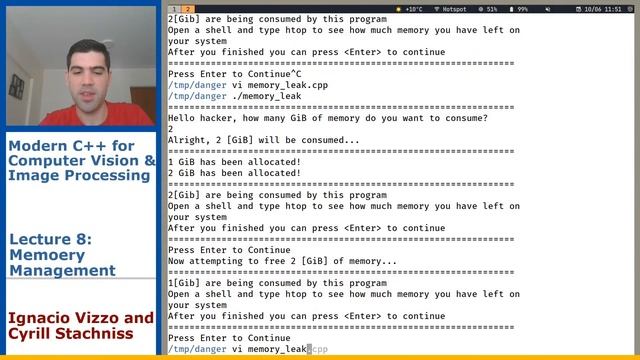The height and width of the screenshot is (360, 640).
Task: Click the '1 GiB has been allocated!' line
Action: coord(234,162)
